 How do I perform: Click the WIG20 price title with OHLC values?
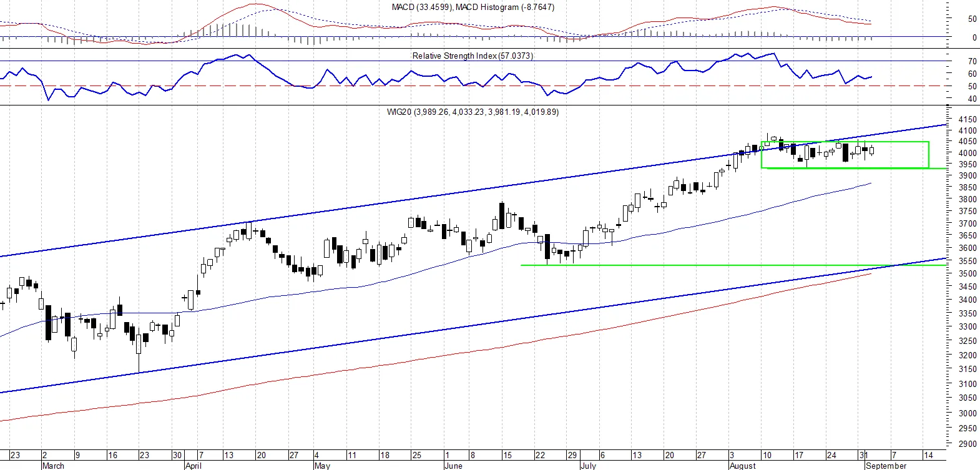pos(473,112)
